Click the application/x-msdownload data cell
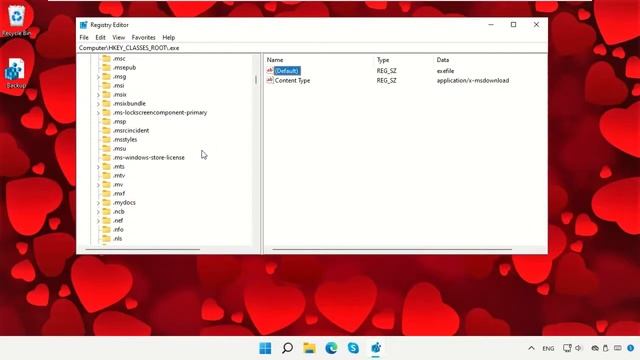The image size is (640, 360). (x=473, y=80)
